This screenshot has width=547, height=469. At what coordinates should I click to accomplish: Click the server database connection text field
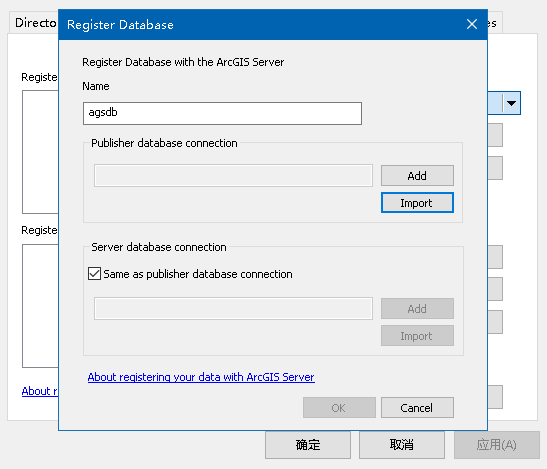[233, 308]
